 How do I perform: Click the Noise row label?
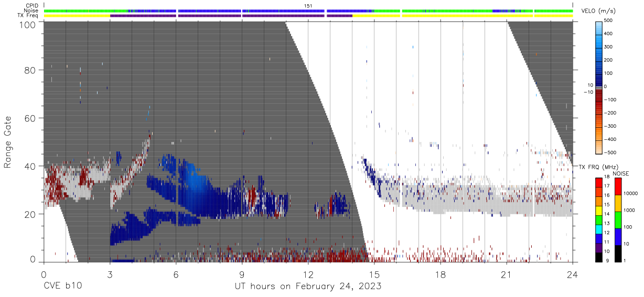[x=31, y=10]
